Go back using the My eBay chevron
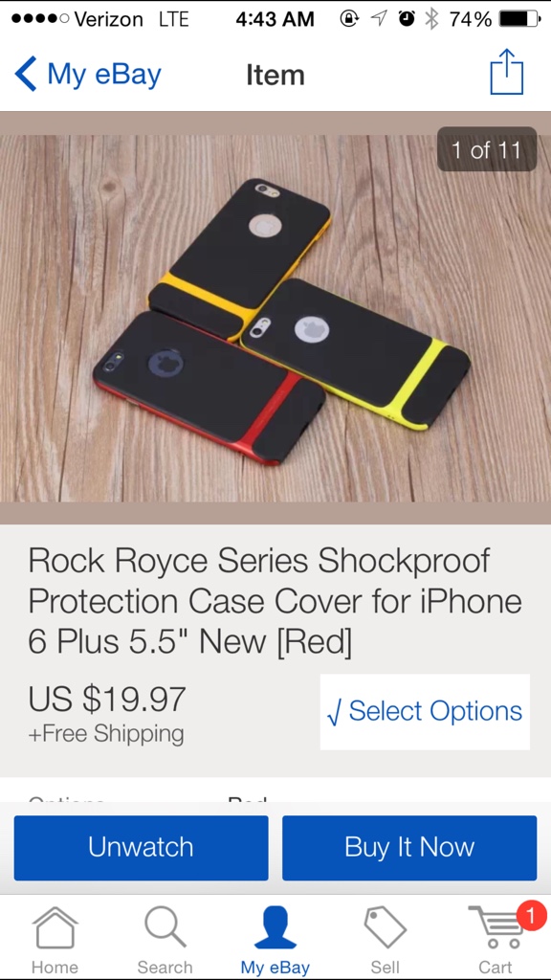Viewport: 551px width, 980px height. tap(26, 74)
